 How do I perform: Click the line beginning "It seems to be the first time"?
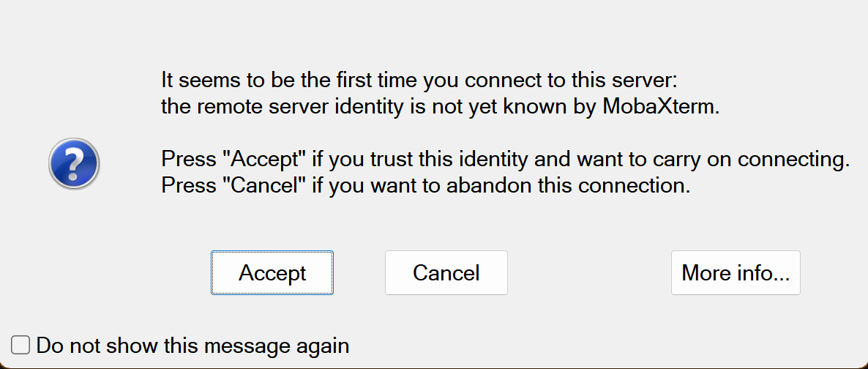coord(424,79)
